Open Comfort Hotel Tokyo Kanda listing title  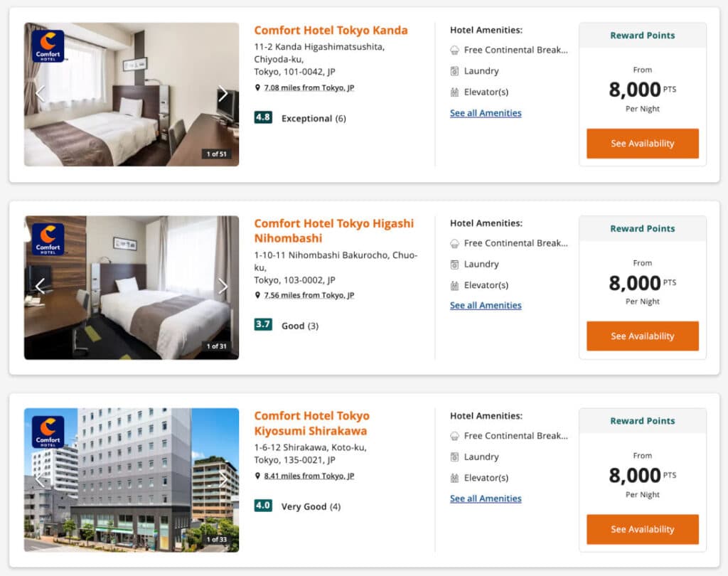click(331, 31)
